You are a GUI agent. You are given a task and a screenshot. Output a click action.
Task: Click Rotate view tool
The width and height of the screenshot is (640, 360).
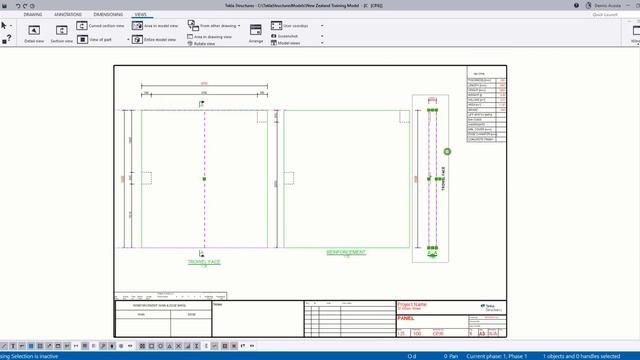point(201,43)
